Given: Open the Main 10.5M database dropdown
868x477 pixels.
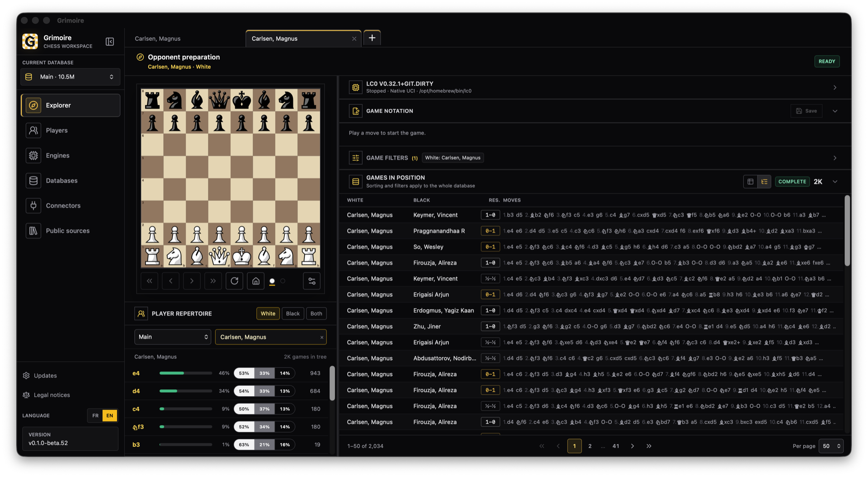Looking at the screenshot, I should (71, 77).
